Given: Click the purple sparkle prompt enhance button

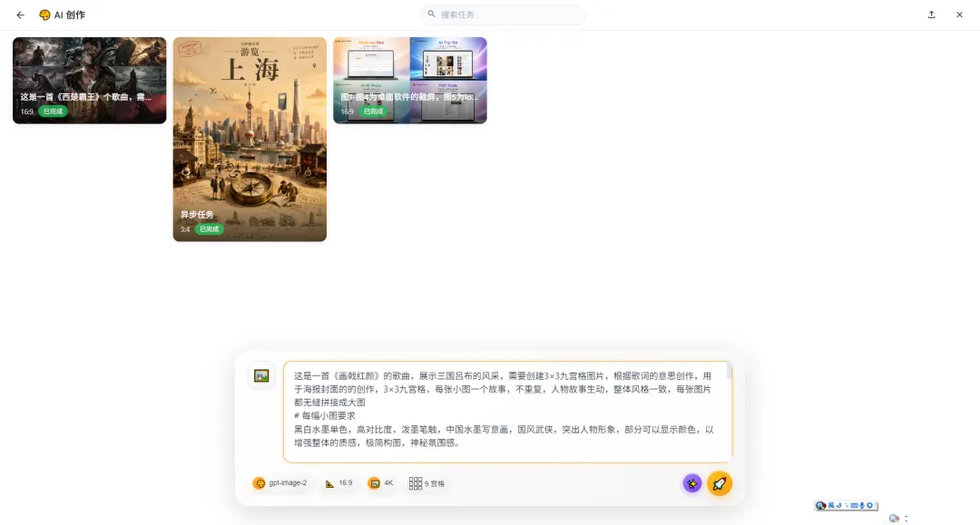Looking at the screenshot, I should (691, 483).
